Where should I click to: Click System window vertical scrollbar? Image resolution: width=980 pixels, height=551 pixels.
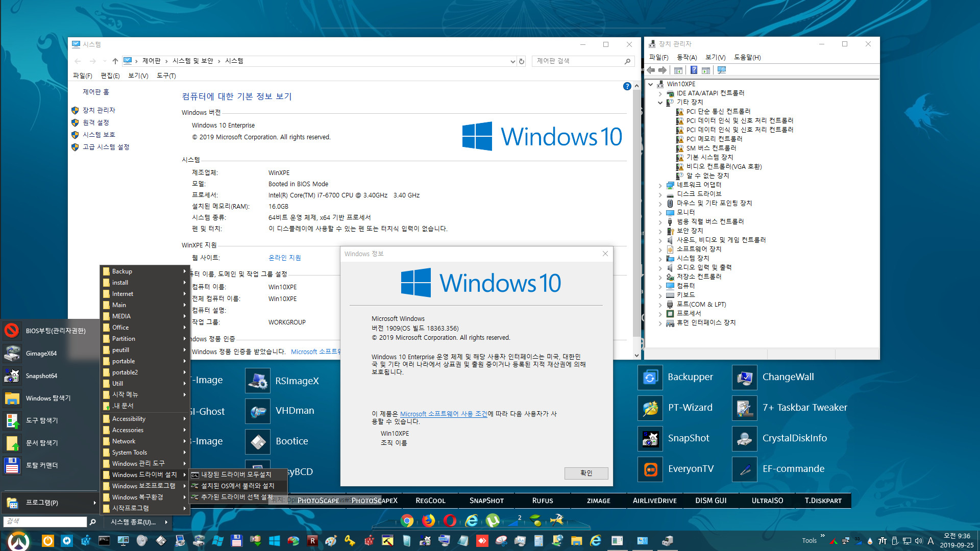pos(636,214)
